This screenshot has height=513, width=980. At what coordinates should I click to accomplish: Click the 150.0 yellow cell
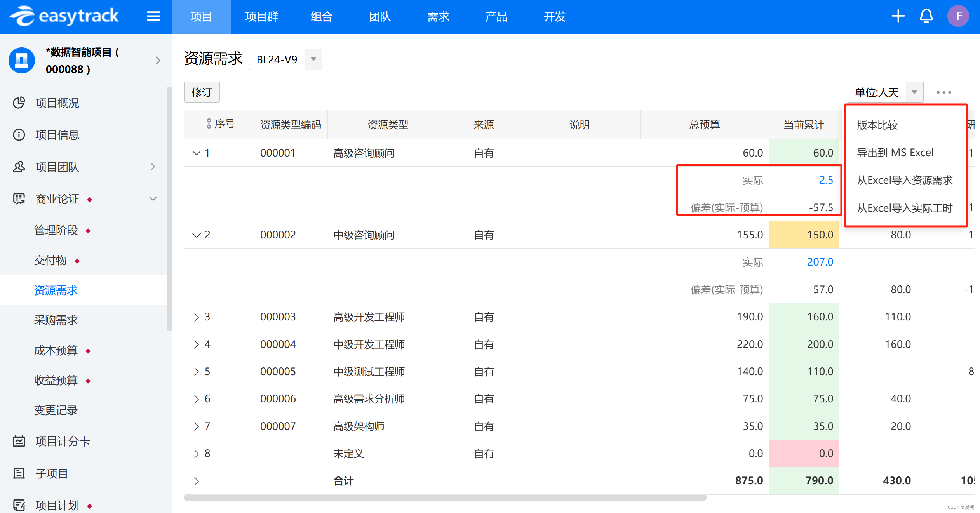coord(804,235)
